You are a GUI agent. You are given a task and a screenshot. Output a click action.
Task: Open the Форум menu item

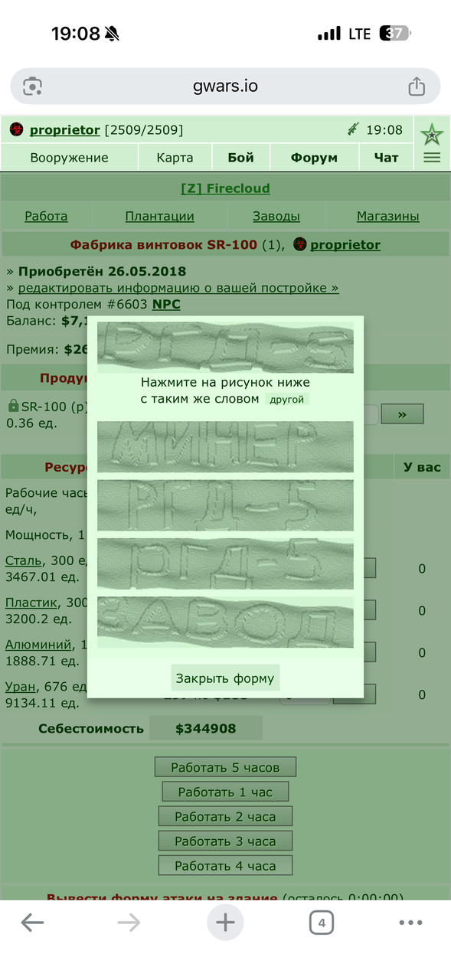314,158
